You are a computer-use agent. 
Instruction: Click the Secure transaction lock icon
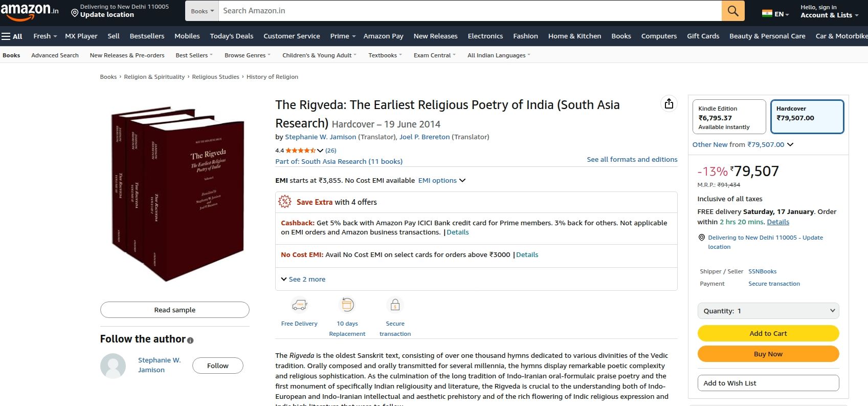click(x=395, y=306)
